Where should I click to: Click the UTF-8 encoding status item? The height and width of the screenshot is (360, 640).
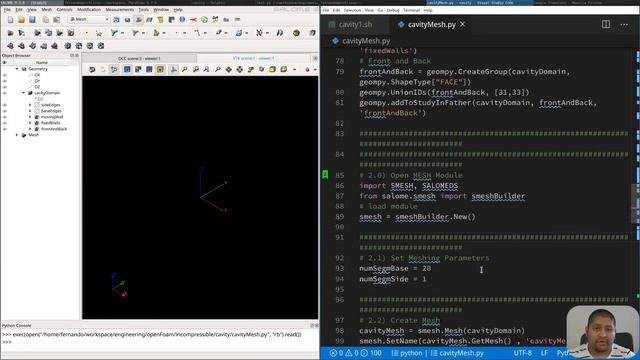(522, 353)
